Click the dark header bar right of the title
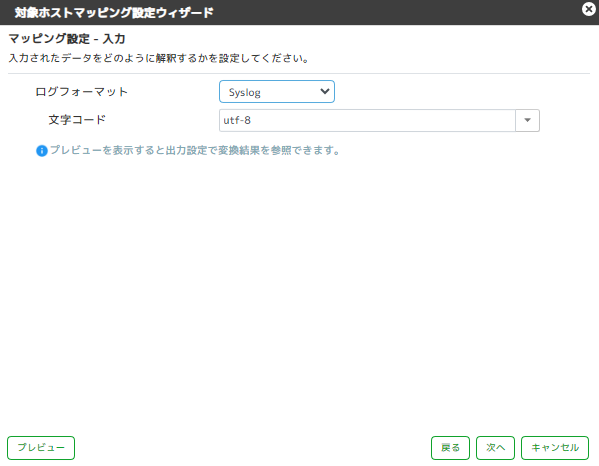This screenshot has height=466, width=599. click(397, 13)
